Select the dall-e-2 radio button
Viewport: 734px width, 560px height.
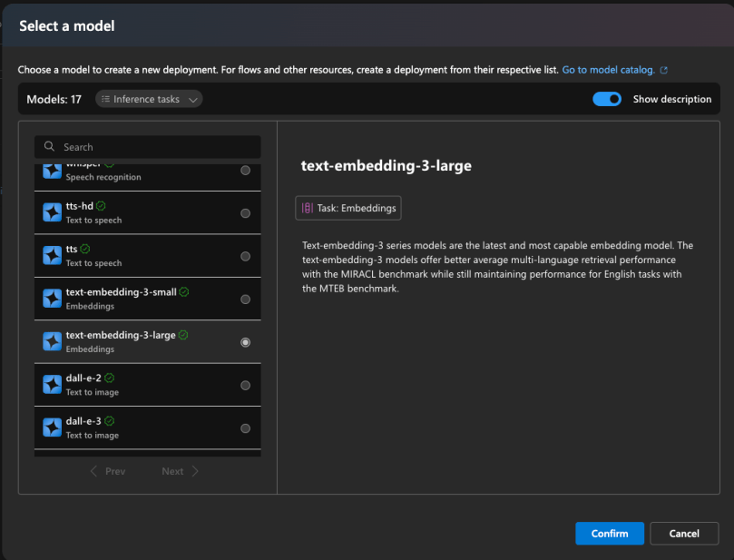click(245, 384)
